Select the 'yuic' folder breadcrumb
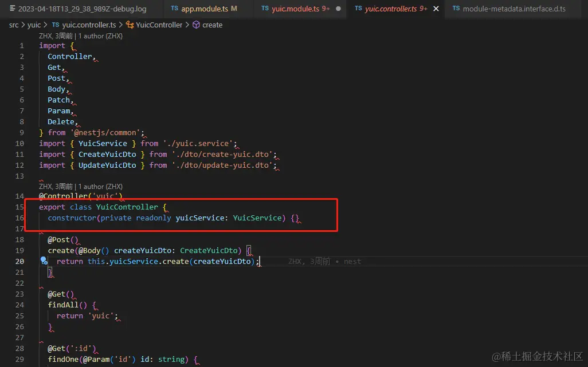 click(x=34, y=25)
